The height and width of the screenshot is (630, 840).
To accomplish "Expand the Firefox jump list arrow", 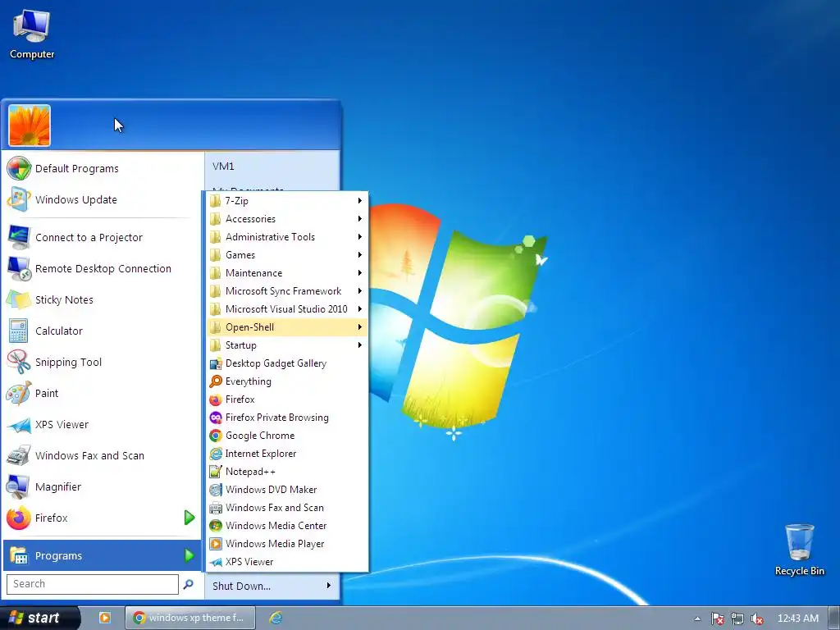I will 189,518.
